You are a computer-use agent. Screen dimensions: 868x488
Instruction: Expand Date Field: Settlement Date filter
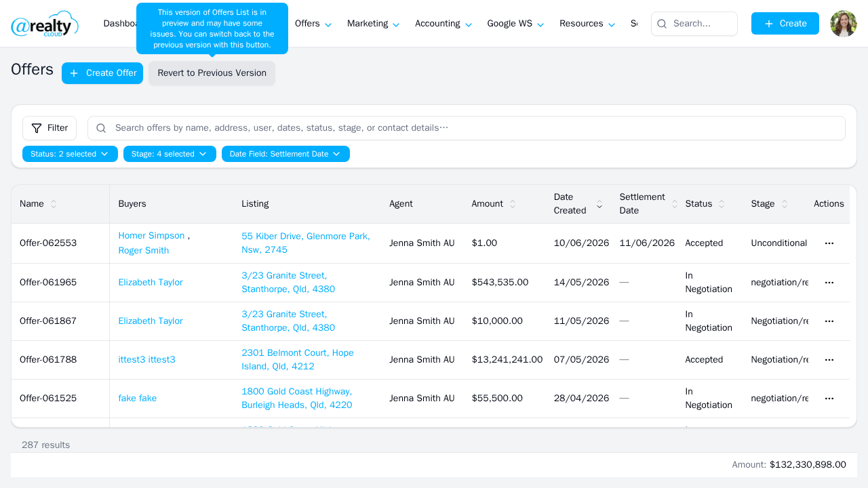(285, 154)
